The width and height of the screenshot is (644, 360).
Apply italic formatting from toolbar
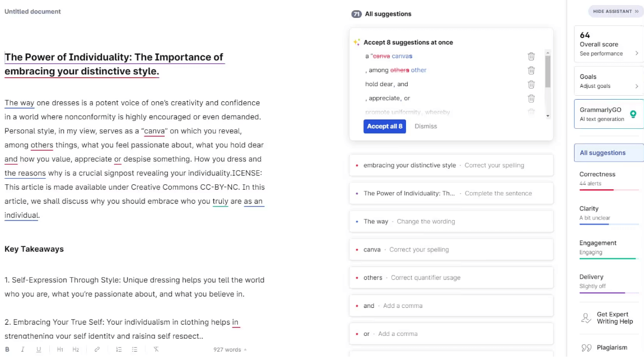(x=22, y=349)
